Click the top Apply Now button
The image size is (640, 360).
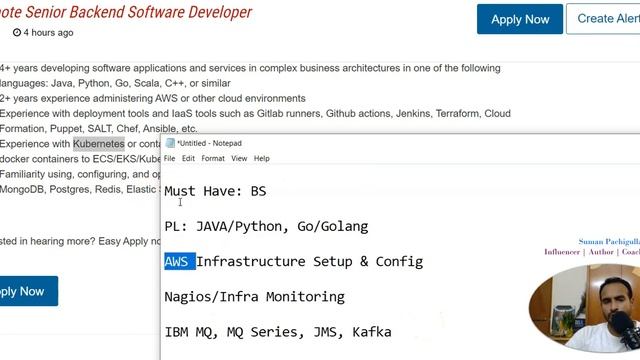520,19
